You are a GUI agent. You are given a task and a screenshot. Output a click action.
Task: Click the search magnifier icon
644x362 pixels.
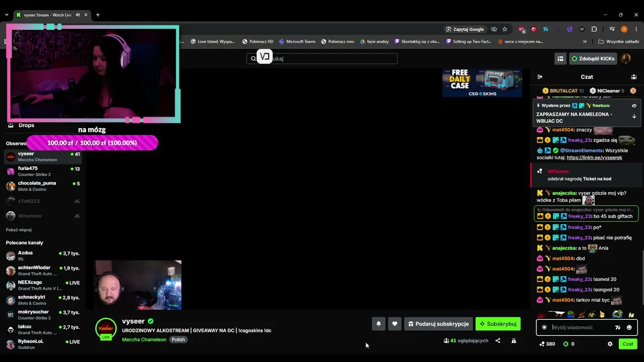click(x=254, y=59)
